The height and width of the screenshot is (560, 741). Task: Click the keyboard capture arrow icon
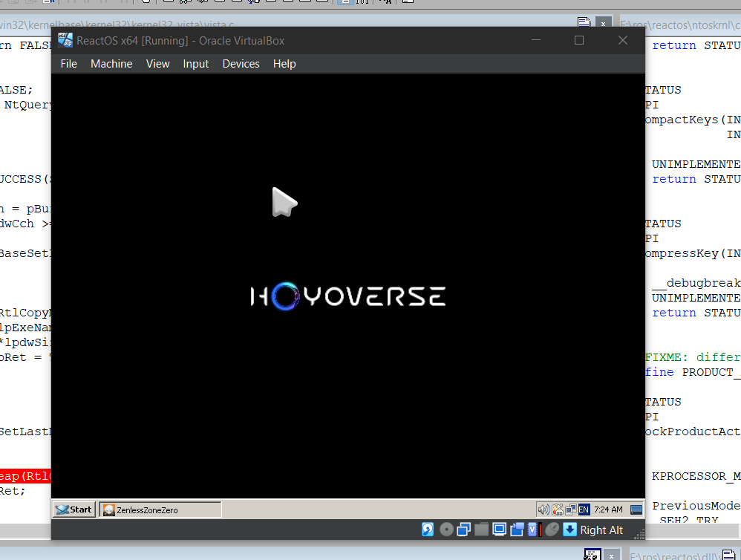click(569, 530)
